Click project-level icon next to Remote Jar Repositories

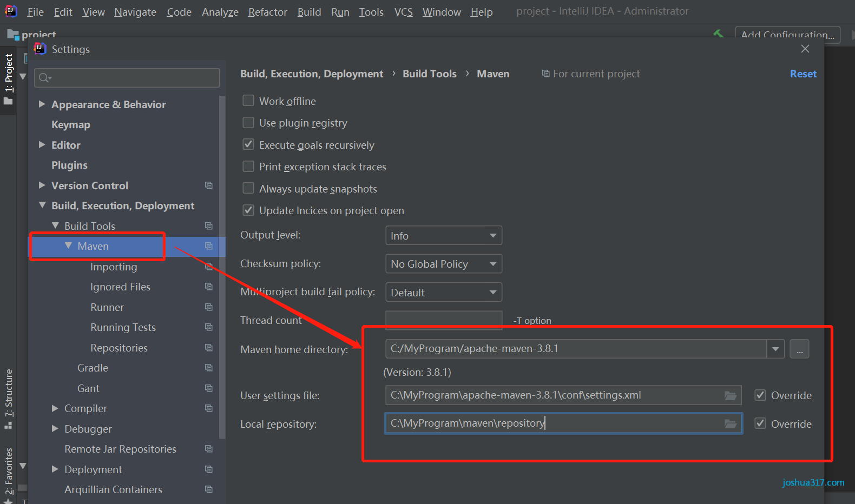coord(209,449)
